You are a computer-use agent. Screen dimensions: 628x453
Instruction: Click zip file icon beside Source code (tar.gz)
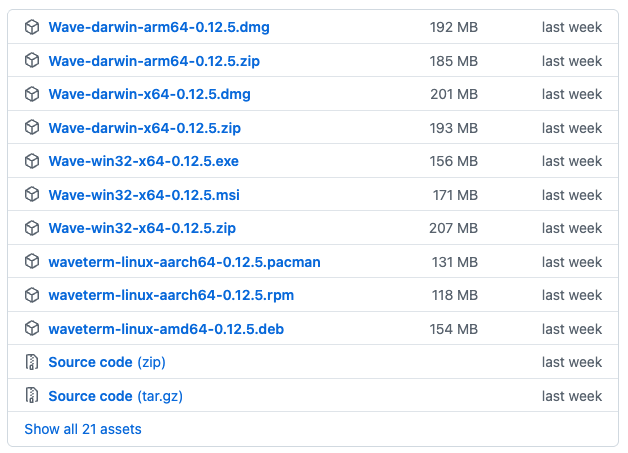32,396
